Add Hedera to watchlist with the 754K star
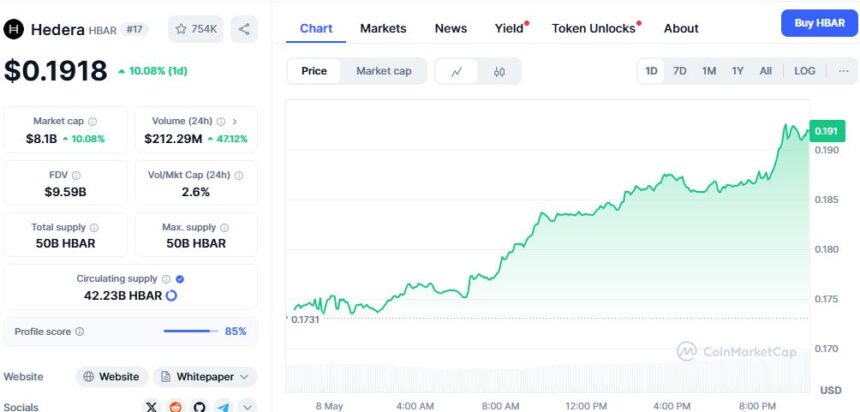860x412 pixels. coord(196,29)
